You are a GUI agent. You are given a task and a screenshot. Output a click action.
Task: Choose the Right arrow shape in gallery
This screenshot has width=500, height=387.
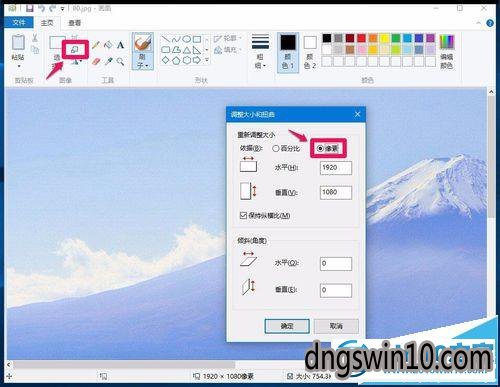tap(197, 60)
